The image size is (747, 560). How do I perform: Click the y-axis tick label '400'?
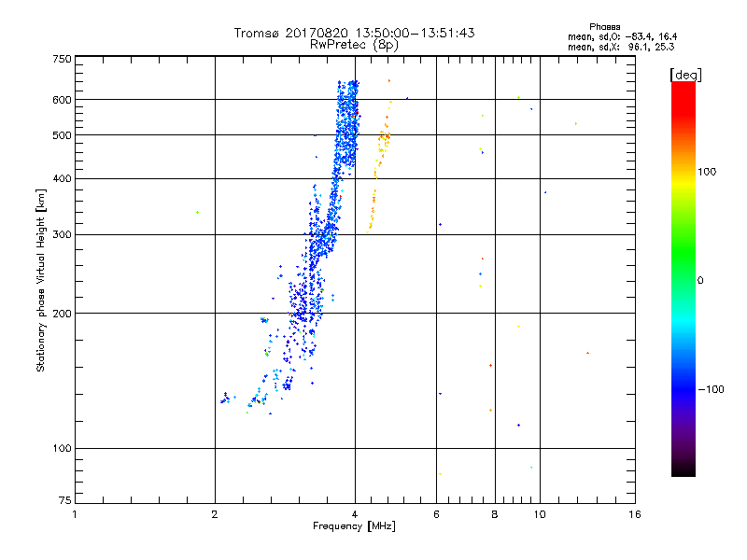point(62,179)
